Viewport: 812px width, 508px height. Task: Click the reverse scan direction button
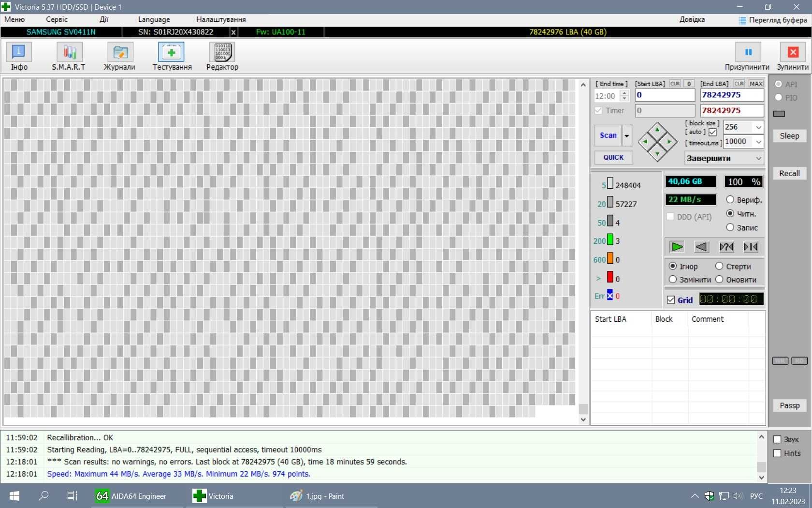[701, 247]
